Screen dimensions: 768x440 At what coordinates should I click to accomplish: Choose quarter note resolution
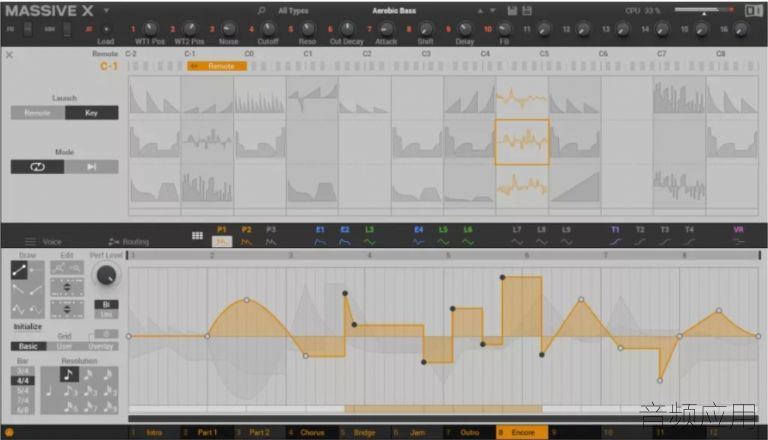click(x=49, y=391)
